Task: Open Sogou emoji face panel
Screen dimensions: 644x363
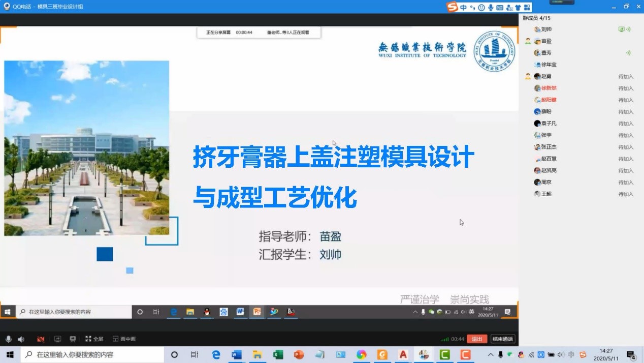Action: coord(481,7)
